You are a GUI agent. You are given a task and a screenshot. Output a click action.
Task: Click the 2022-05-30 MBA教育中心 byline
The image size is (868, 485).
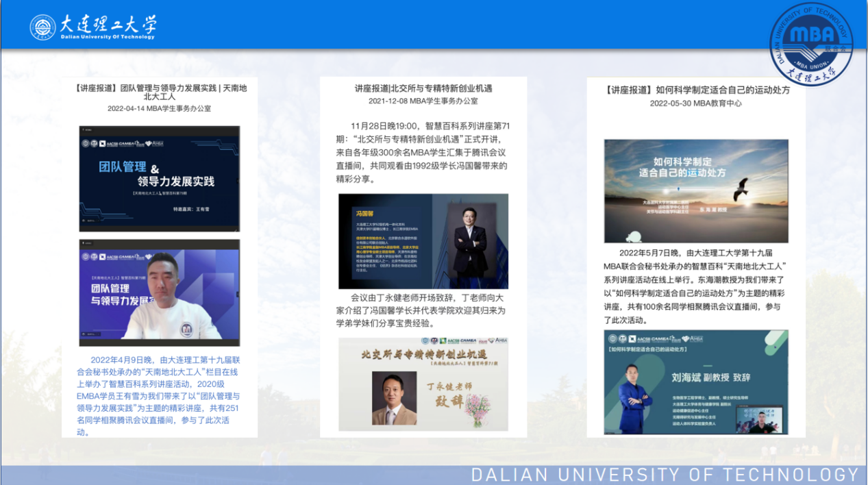[x=695, y=103]
